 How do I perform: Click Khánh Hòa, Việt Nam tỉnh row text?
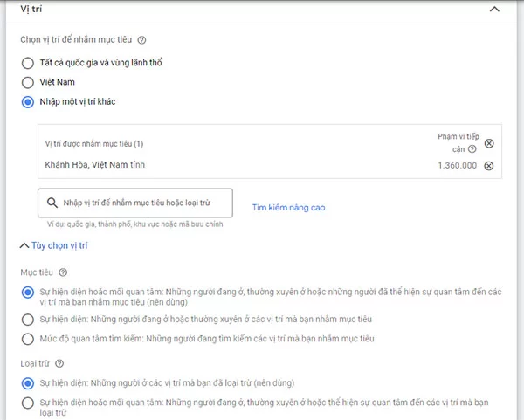pos(95,165)
